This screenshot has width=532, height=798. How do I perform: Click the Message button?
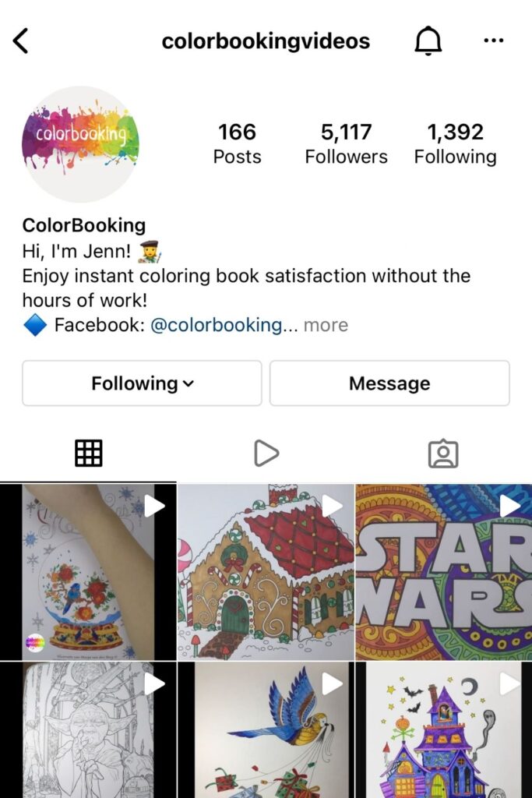pos(389,383)
